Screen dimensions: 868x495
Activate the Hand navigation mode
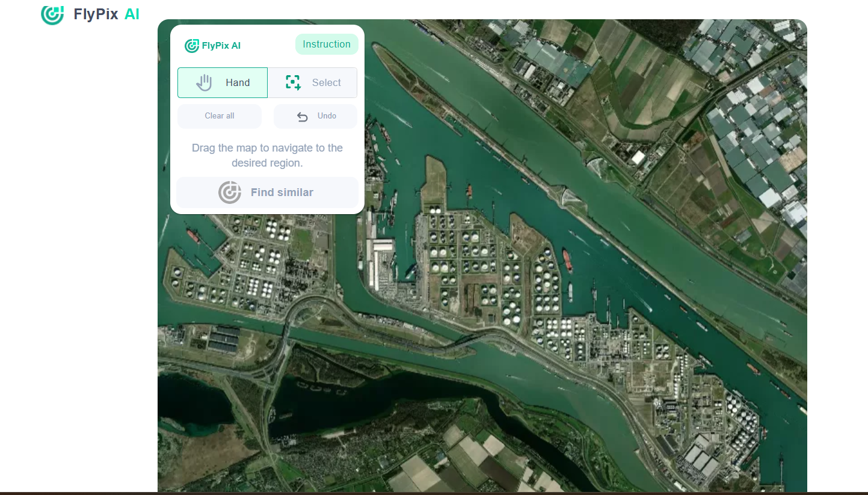click(x=223, y=83)
